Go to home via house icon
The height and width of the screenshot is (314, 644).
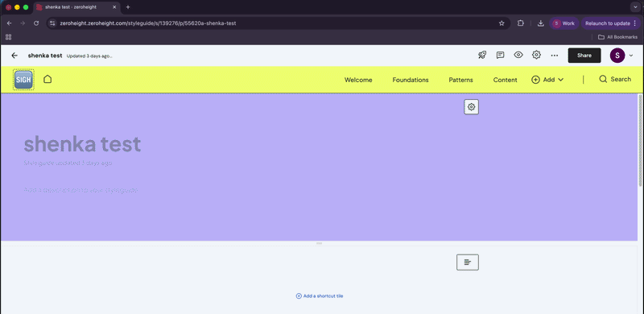pyautogui.click(x=47, y=79)
